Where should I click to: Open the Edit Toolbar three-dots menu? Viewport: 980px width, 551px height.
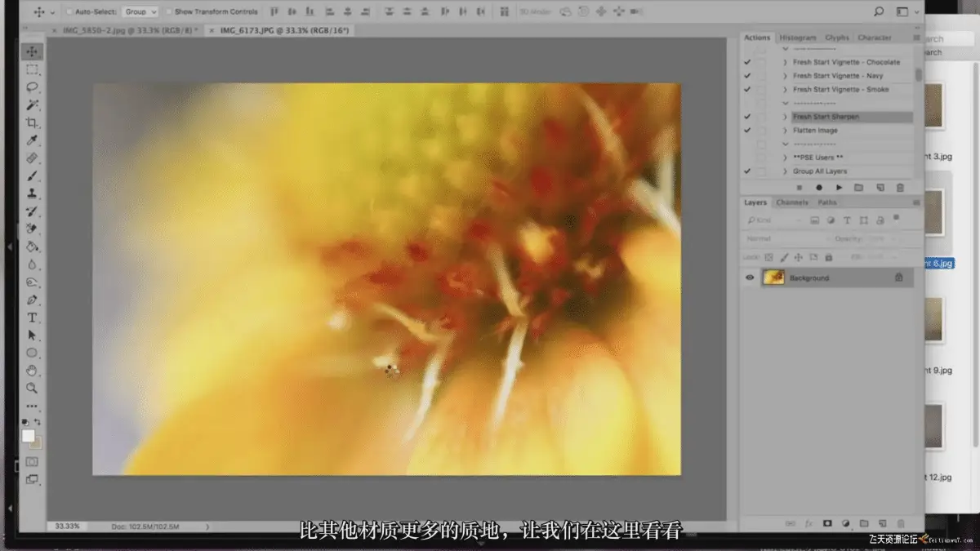pyautogui.click(x=33, y=406)
